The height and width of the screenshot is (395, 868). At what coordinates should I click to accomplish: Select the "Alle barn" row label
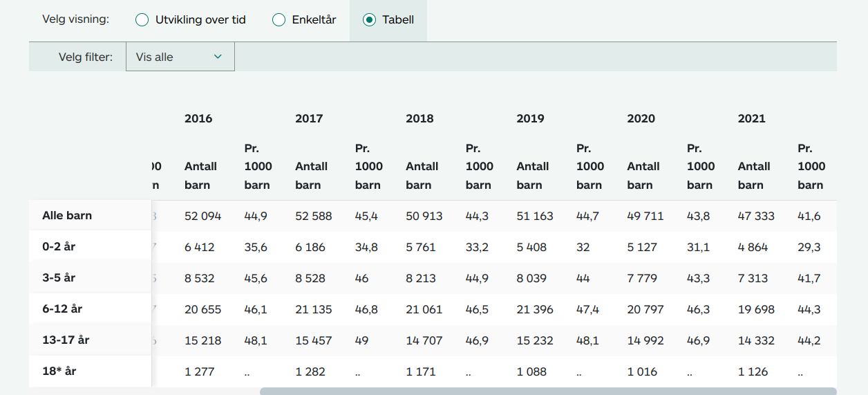point(67,216)
